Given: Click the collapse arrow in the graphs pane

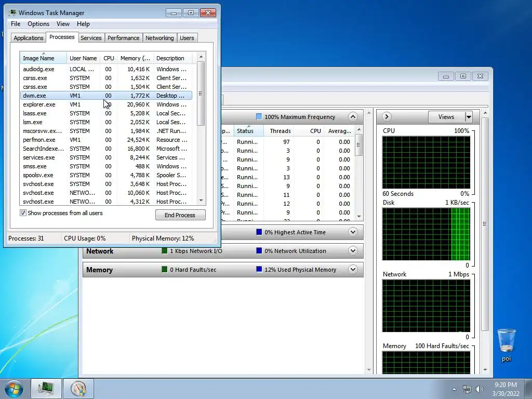Looking at the screenshot, I should (387, 117).
